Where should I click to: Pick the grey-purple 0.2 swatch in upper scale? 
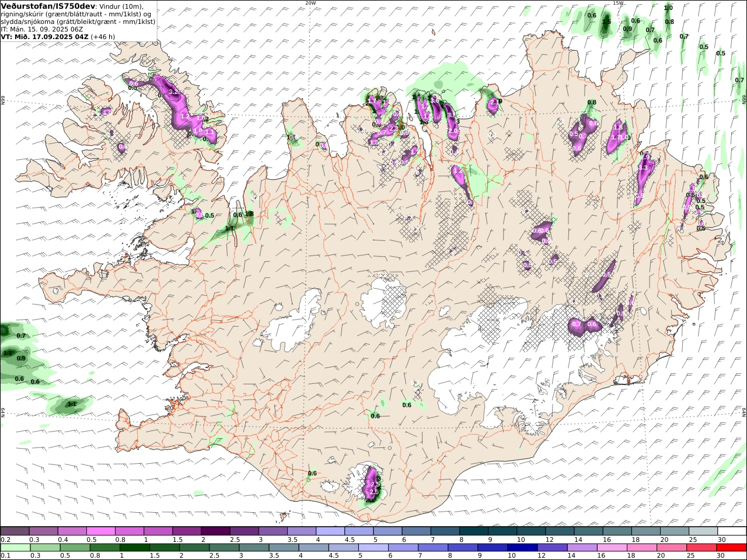click(x=15, y=531)
